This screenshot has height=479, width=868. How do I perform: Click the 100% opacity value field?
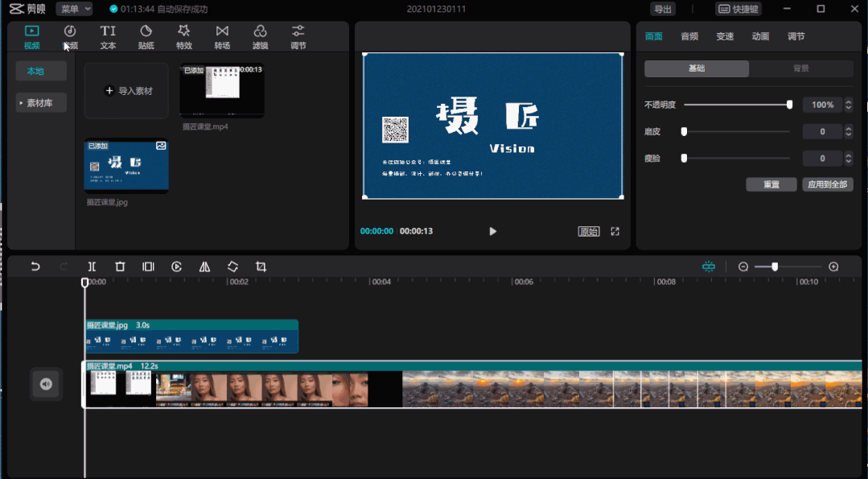(x=823, y=105)
